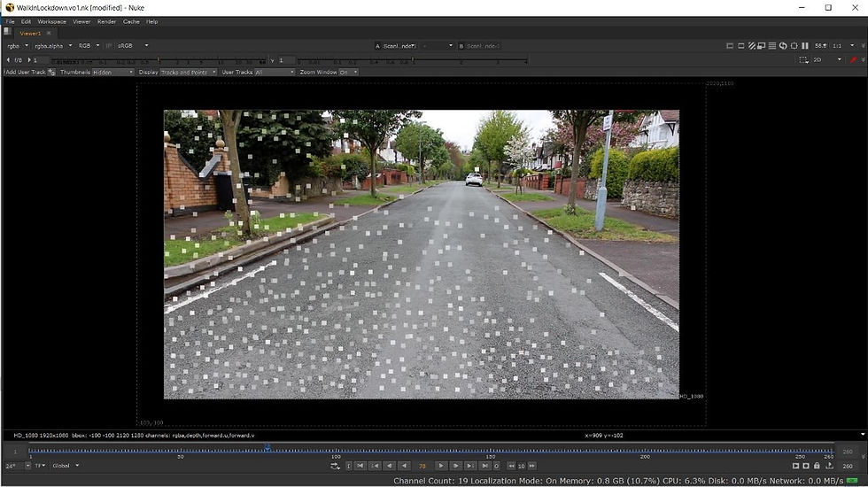Close the Viewer1 tab
868x487 pixels.
click(49, 34)
